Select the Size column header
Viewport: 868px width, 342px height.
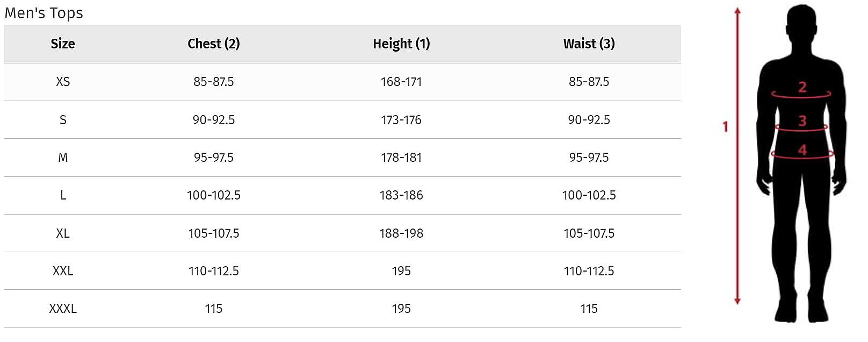coord(63,44)
